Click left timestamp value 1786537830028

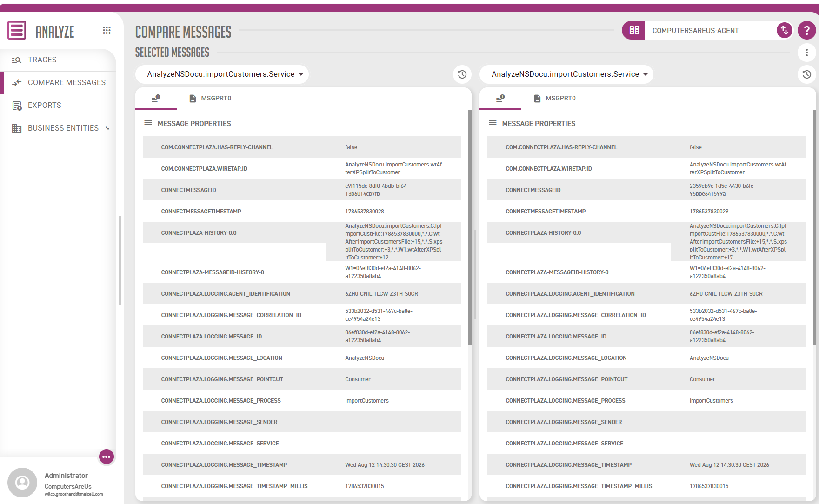(365, 212)
